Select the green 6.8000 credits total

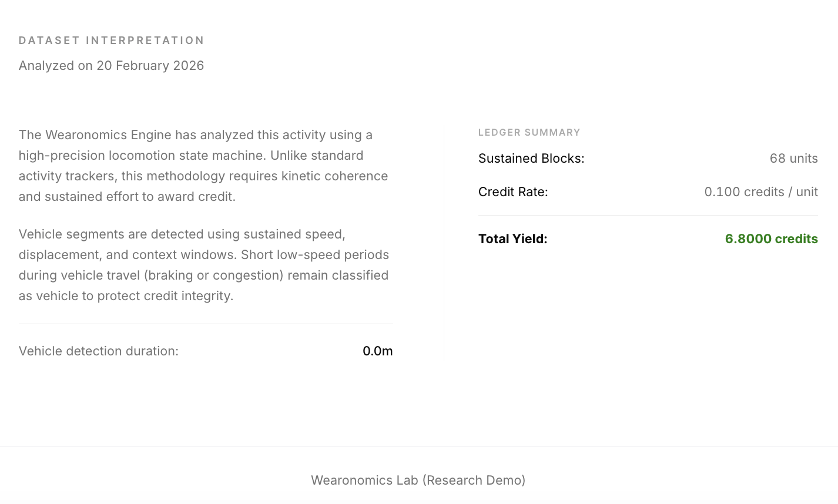tap(772, 239)
